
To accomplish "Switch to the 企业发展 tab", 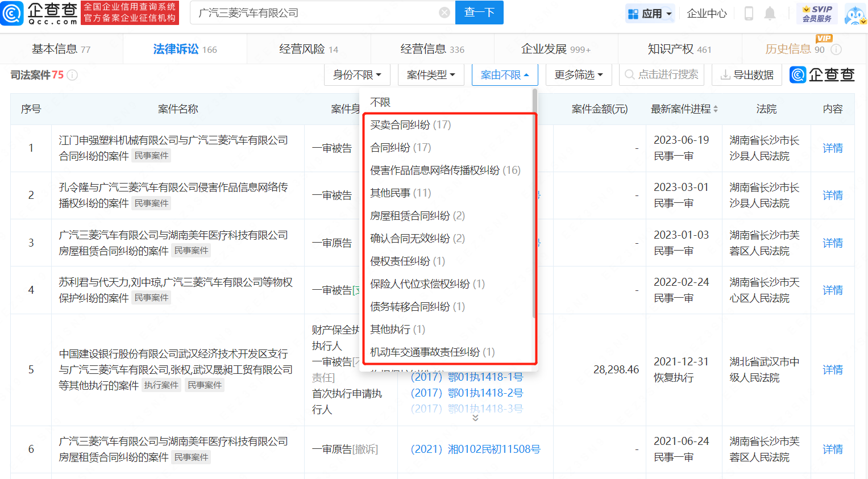I will [x=556, y=49].
